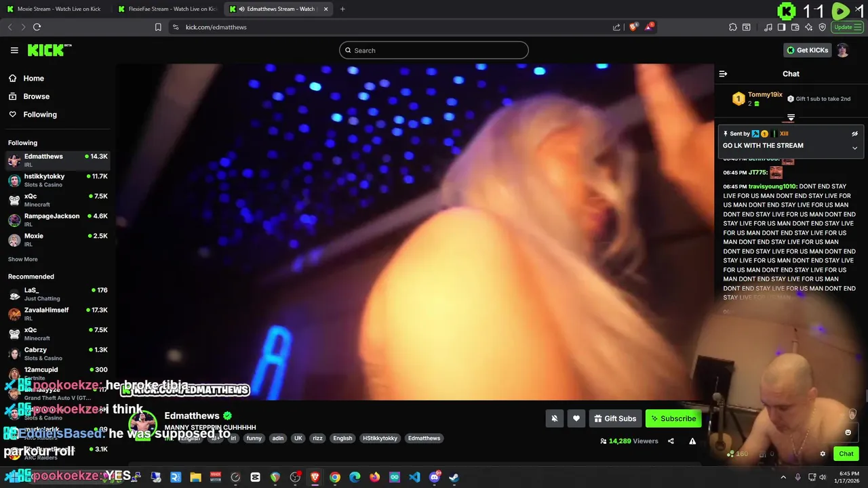The image size is (868, 488).
Task: Select the UK stream tag
Action: (x=298, y=439)
